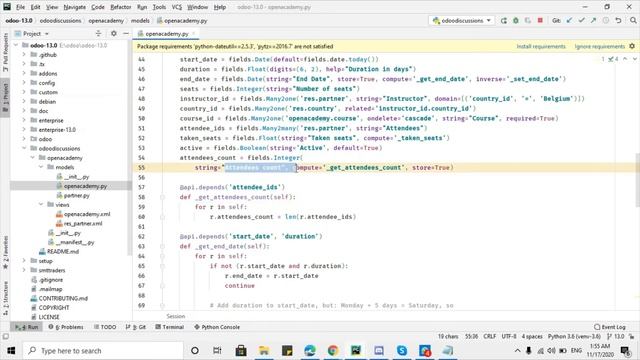640x360 pixels.
Task: Click Ignore requirements link
Action: coord(600,47)
